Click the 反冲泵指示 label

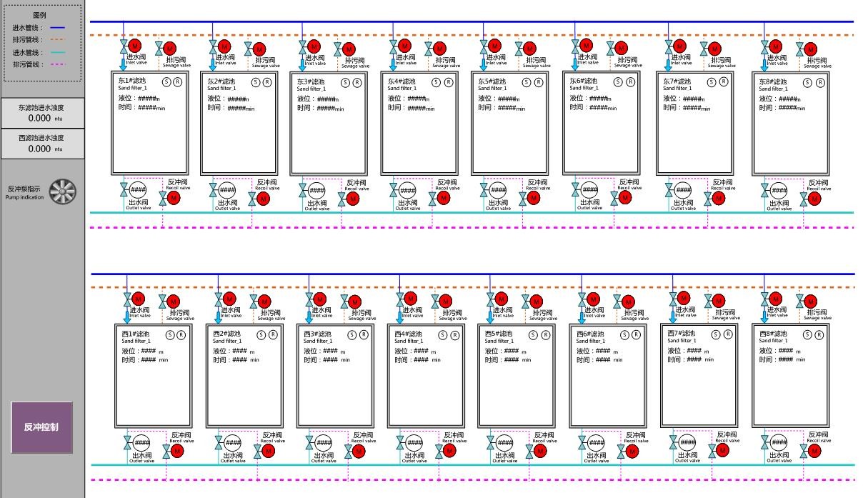24,189
